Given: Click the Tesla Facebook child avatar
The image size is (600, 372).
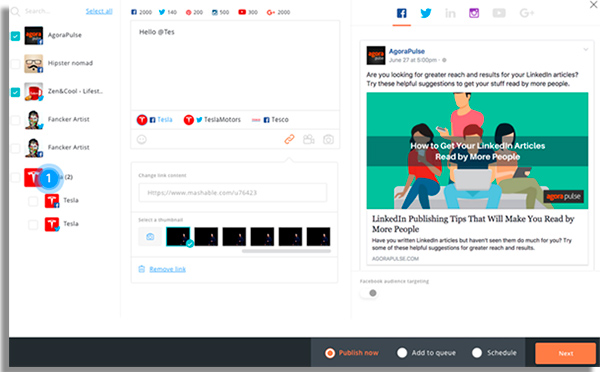Looking at the screenshot, I should [52, 201].
